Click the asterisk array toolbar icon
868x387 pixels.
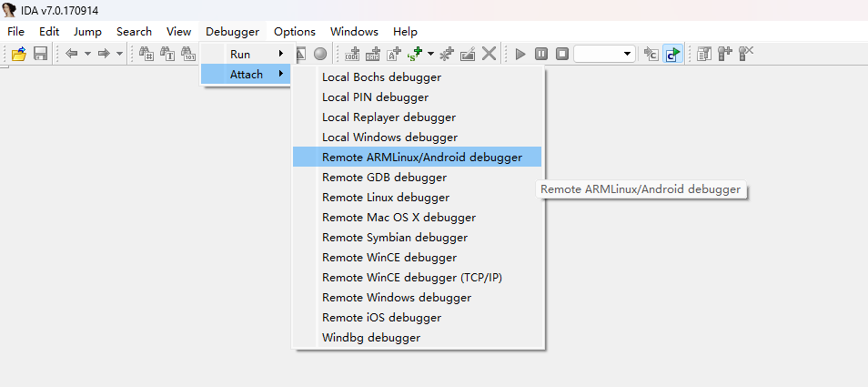point(447,54)
